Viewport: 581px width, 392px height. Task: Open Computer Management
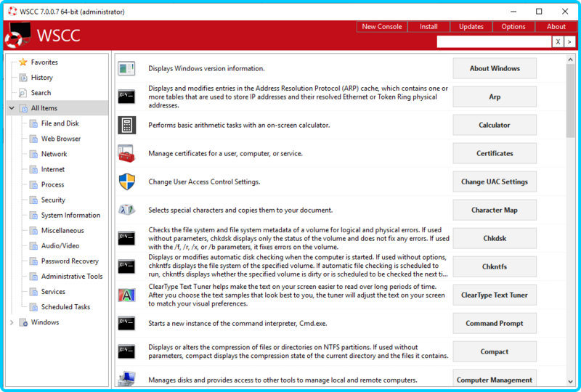(x=495, y=378)
